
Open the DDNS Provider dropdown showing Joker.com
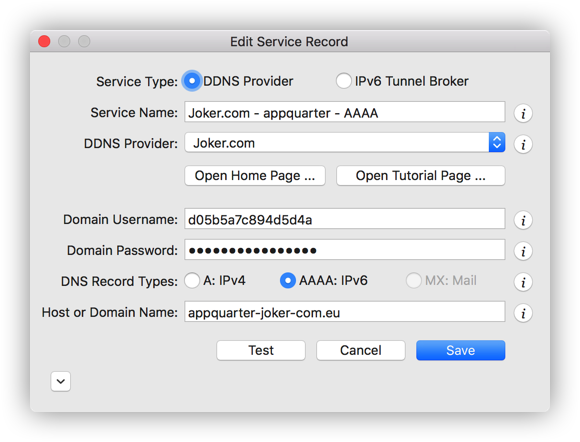click(x=345, y=143)
